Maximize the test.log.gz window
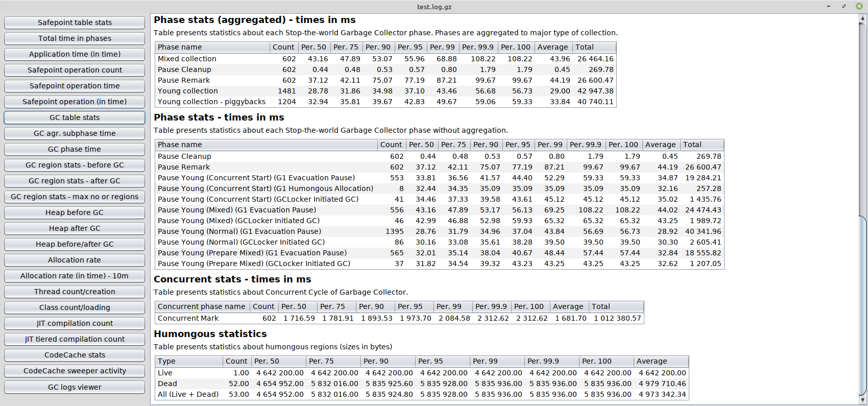The image size is (868, 406). (844, 6)
